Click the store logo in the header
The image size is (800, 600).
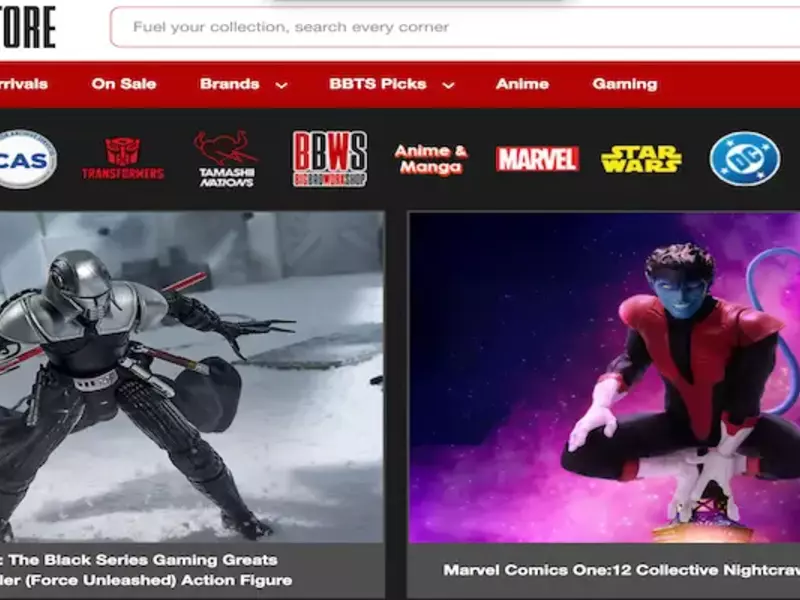[x=28, y=27]
